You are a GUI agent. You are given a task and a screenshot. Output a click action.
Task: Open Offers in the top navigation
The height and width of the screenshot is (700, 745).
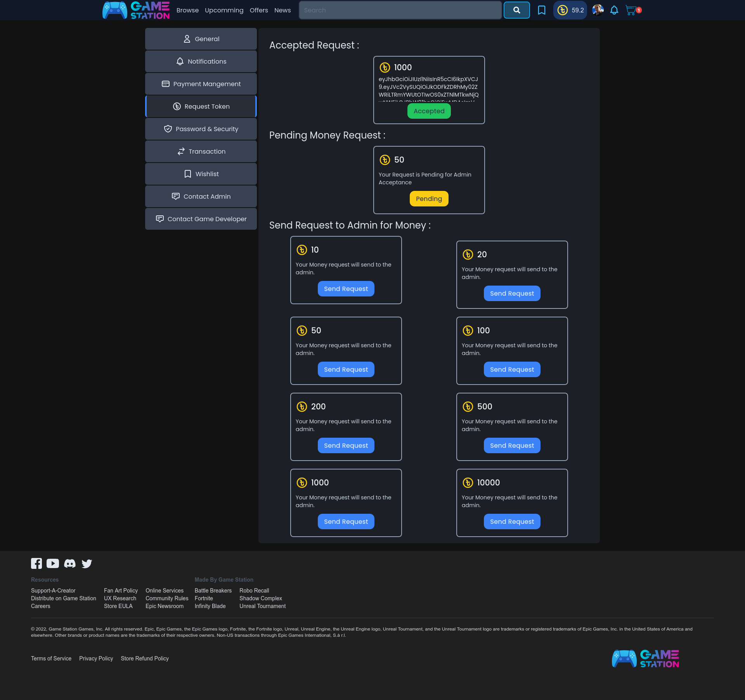pyautogui.click(x=259, y=10)
